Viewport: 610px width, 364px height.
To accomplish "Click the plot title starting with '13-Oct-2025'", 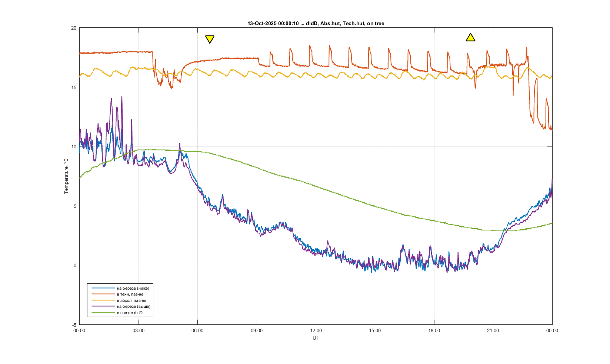I will (316, 23).
